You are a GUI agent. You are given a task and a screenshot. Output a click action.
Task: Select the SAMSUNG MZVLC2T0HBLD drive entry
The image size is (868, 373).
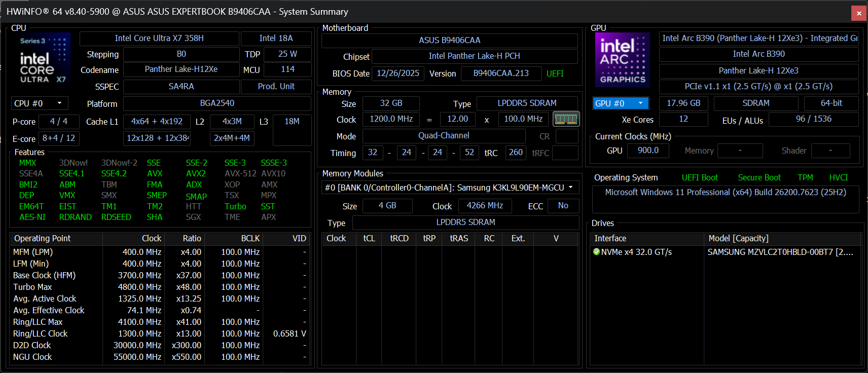(780, 252)
